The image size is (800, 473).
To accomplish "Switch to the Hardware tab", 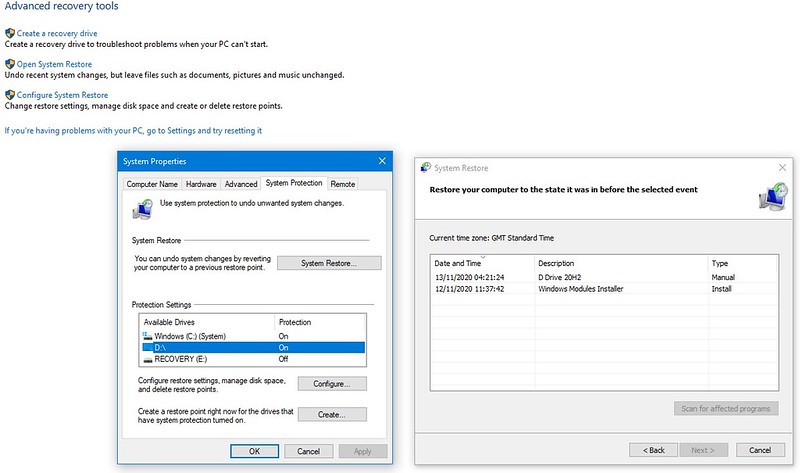I will (201, 184).
